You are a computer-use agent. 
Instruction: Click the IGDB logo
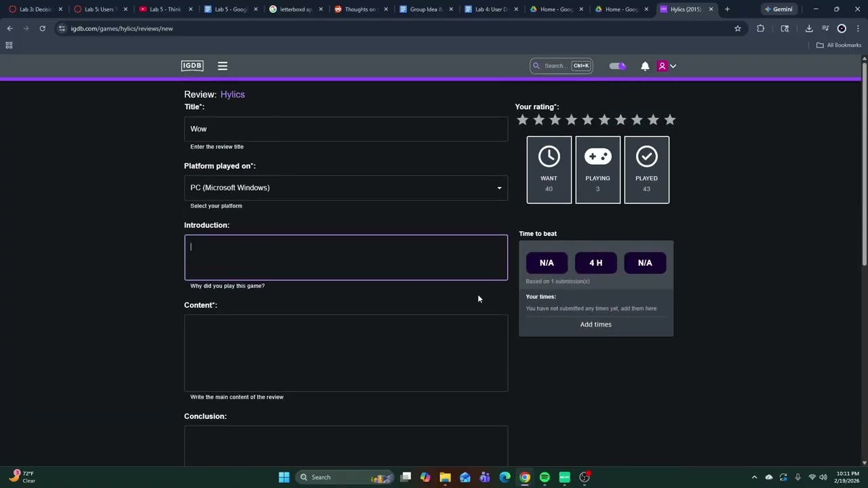click(x=192, y=66)
